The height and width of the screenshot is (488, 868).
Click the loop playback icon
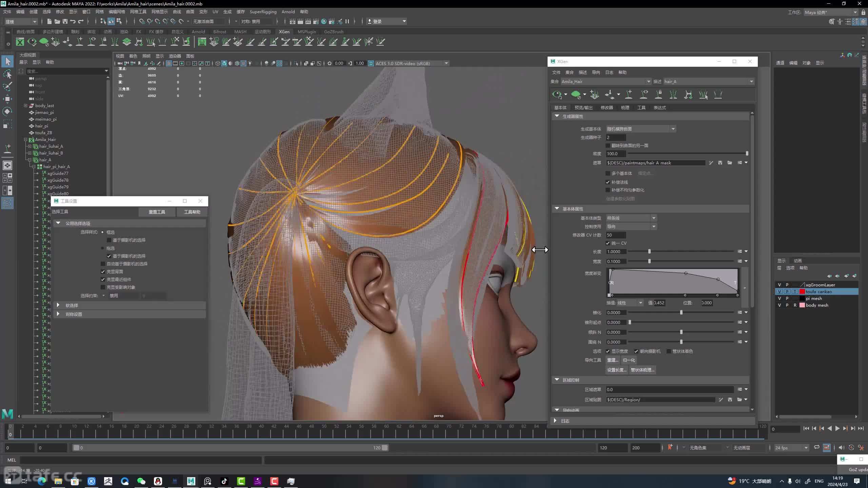point(817,447)
